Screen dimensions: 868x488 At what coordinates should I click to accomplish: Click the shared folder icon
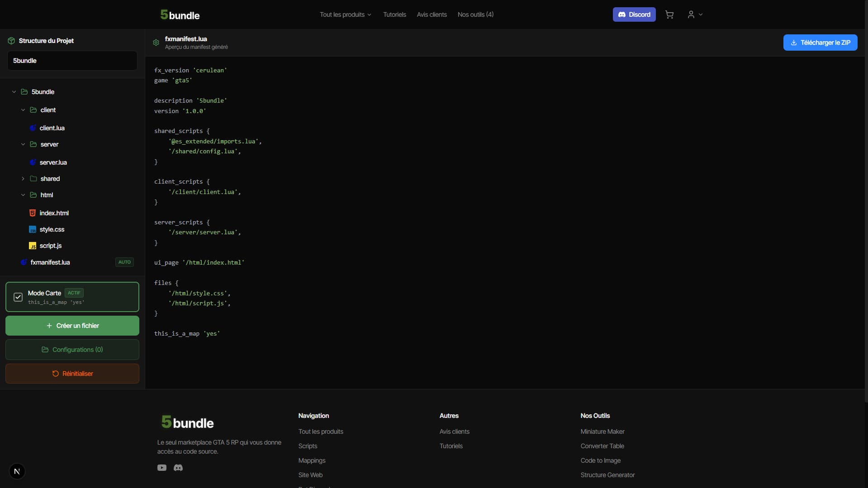click(33, 179)
